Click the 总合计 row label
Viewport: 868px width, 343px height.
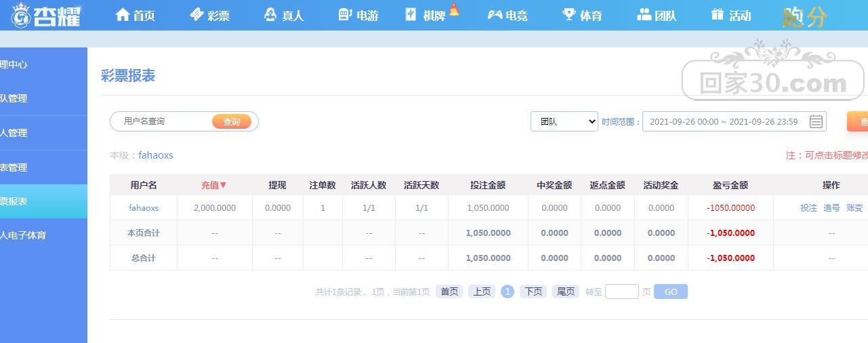coord(144,258)
